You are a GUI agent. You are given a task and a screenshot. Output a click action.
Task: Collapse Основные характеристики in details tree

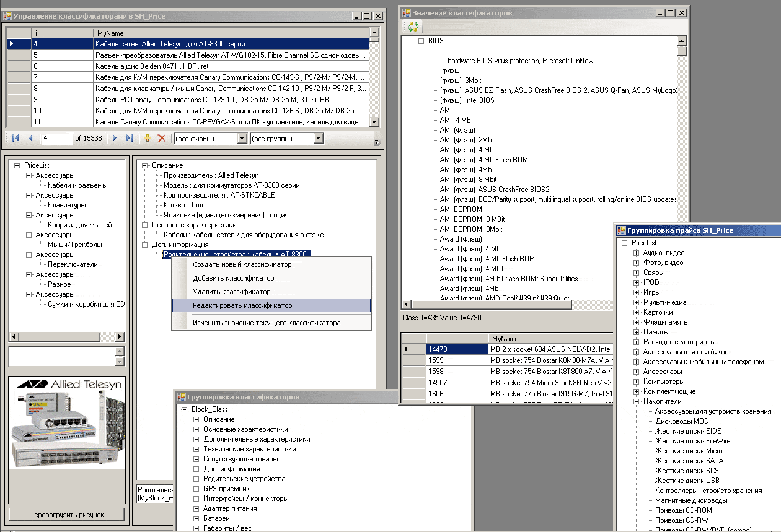(144, 225)
